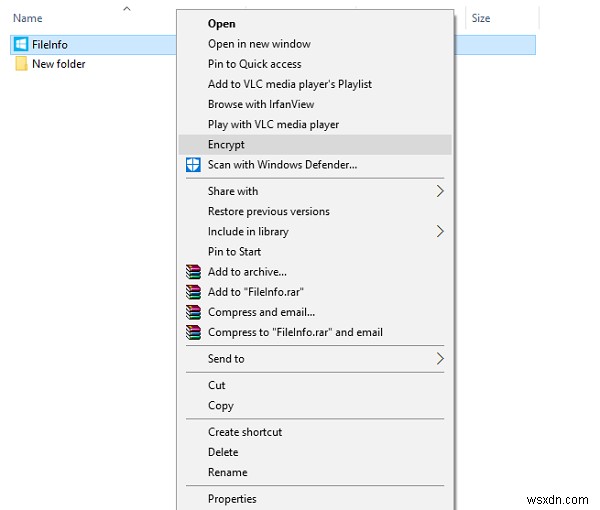Click the WinRAR icon beside Add to archive

tap(193, 272)
